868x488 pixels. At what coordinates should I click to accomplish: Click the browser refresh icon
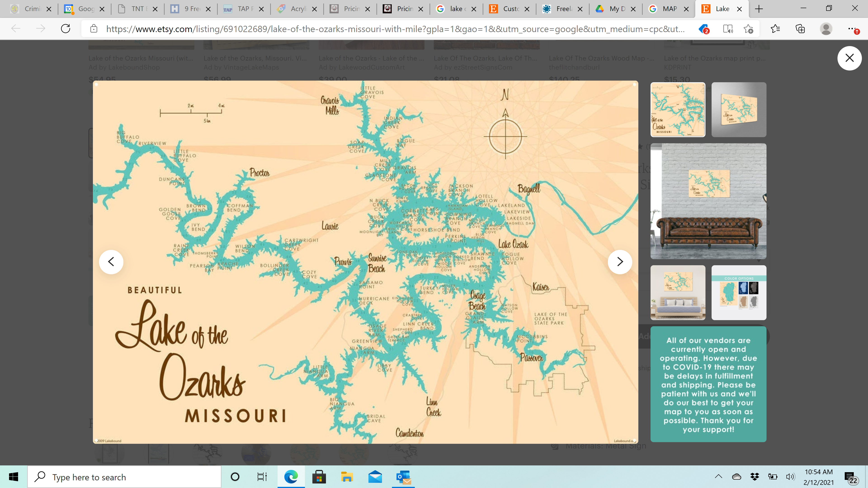point(65,29)
